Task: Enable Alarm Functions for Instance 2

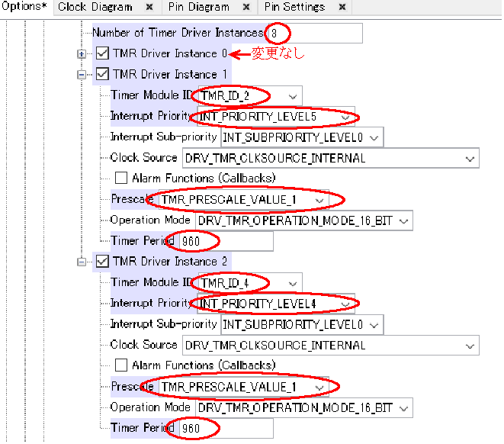Action: pyautogui.click(x=120, y=365)
